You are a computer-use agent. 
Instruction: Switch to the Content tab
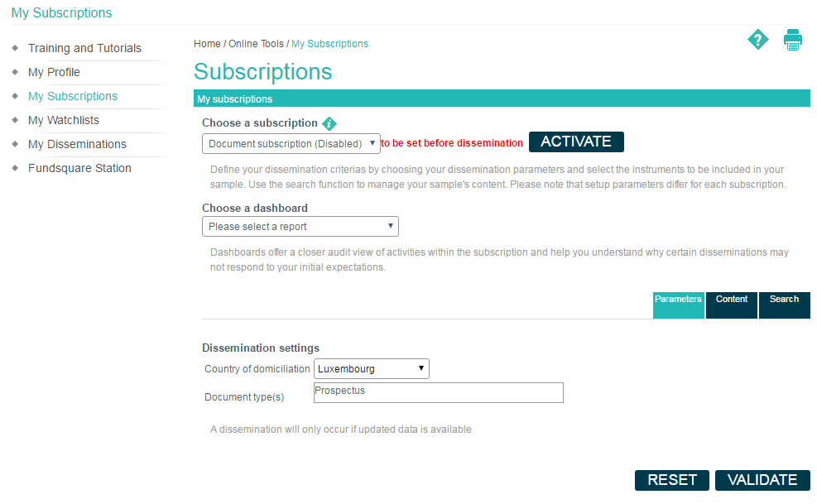click(x=732, y=305)
